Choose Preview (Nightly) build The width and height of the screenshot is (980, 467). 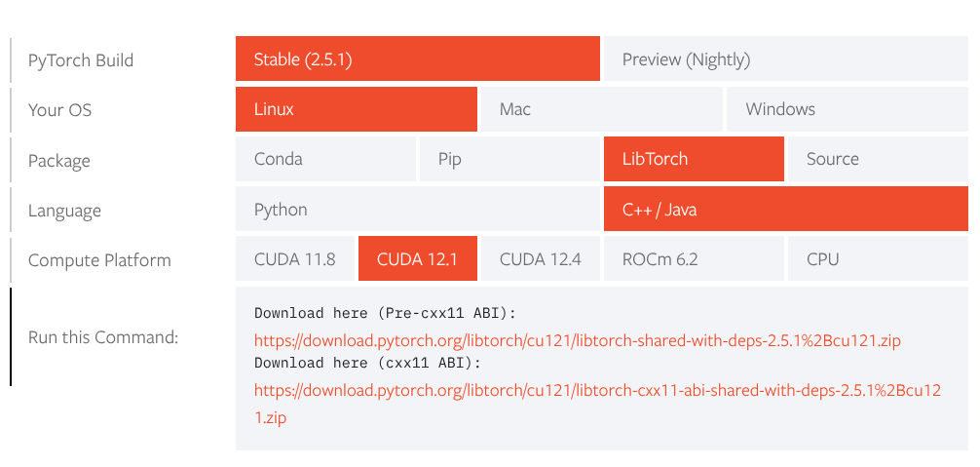click(x=786, y=58)
